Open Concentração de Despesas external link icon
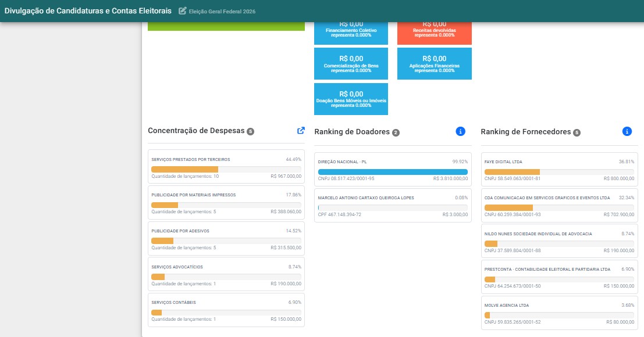 tap(301, 130)
